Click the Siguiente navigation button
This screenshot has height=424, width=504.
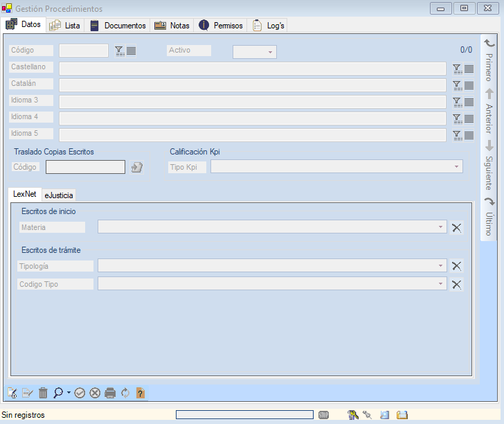(489, 161)
